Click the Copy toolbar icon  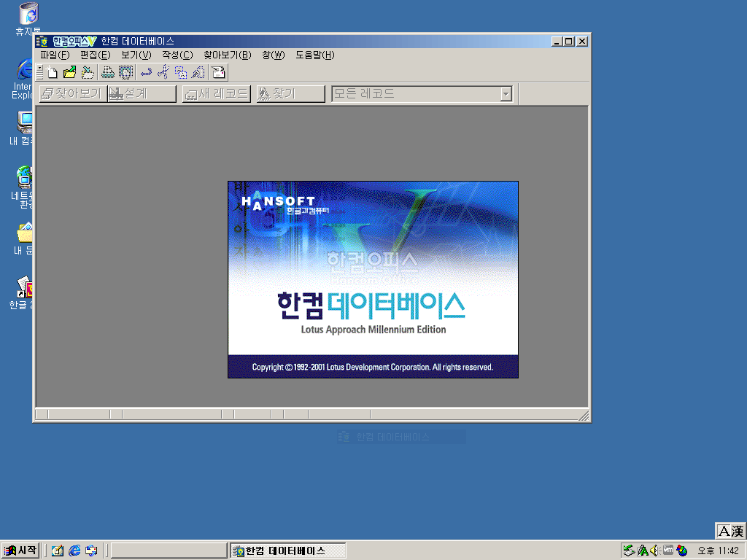click(x=181, y=72)
